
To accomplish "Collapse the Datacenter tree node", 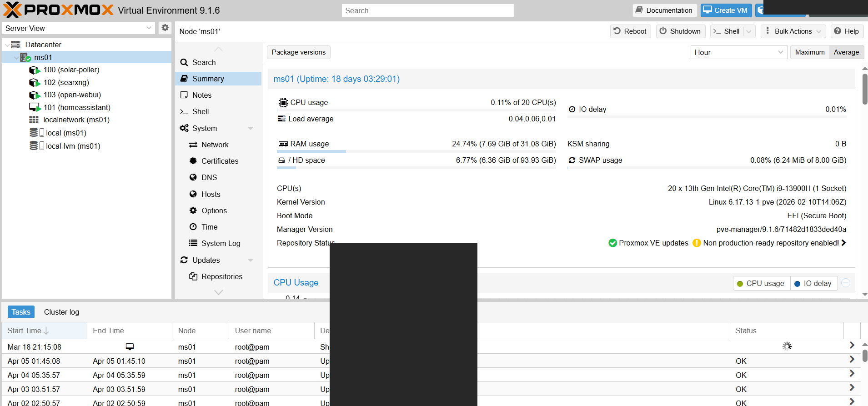I will tap(6, 45).
